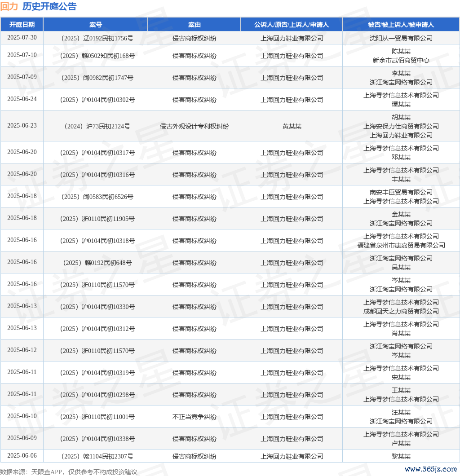Click case number (2025)赣0502知民初168号

tap(97, 56)
